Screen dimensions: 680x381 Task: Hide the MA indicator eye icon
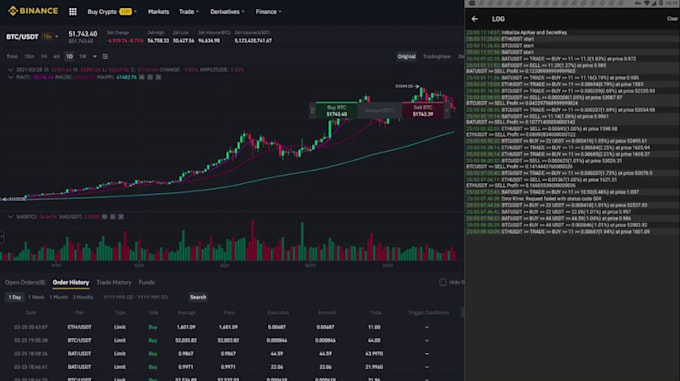tap(142, 77)
